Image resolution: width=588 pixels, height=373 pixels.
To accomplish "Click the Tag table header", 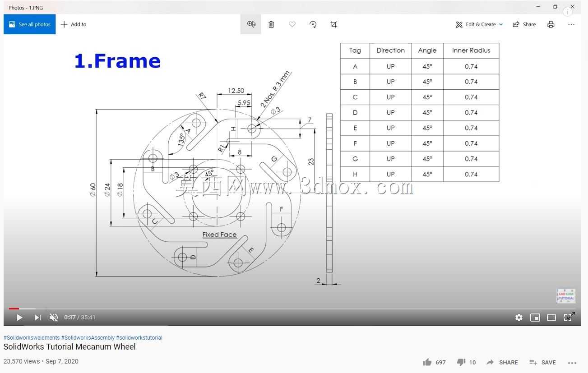I will pos(355,51).
